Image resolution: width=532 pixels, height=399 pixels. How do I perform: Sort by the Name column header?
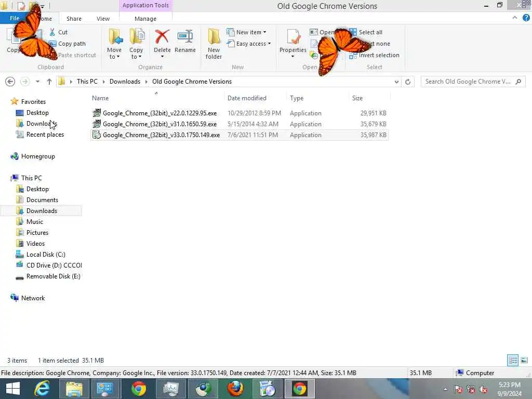click(x=100, y=98)
